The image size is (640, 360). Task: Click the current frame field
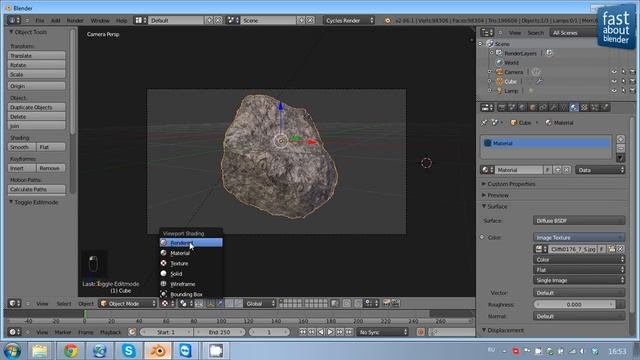click(269, 332)
